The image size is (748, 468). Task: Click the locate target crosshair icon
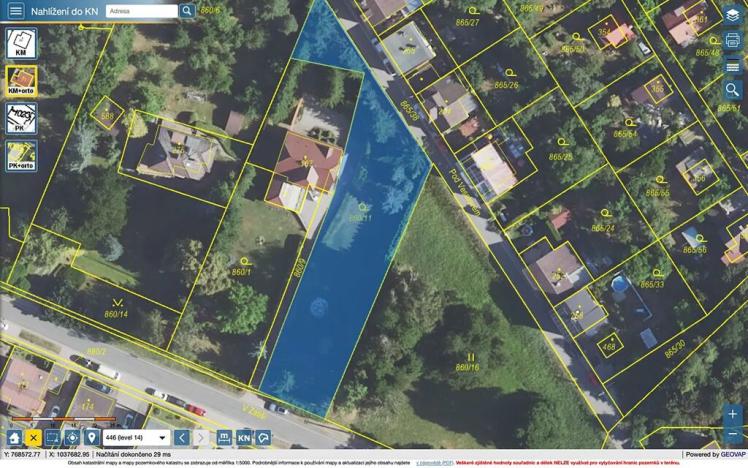pos(72,438)
